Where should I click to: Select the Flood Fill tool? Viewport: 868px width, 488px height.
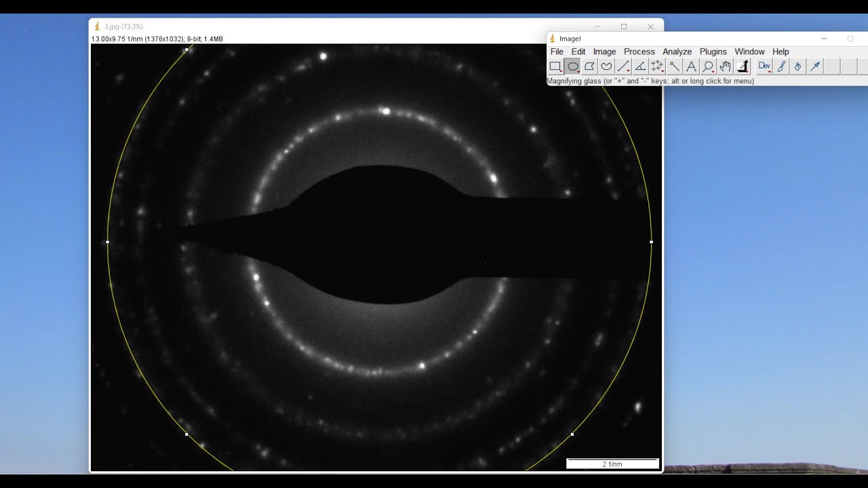[798, 66]
